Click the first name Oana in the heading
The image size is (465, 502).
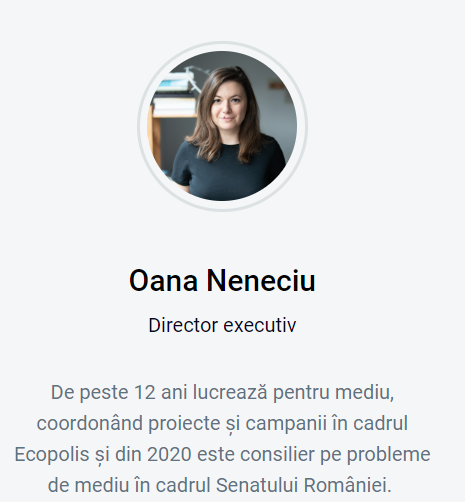point(164,281)
